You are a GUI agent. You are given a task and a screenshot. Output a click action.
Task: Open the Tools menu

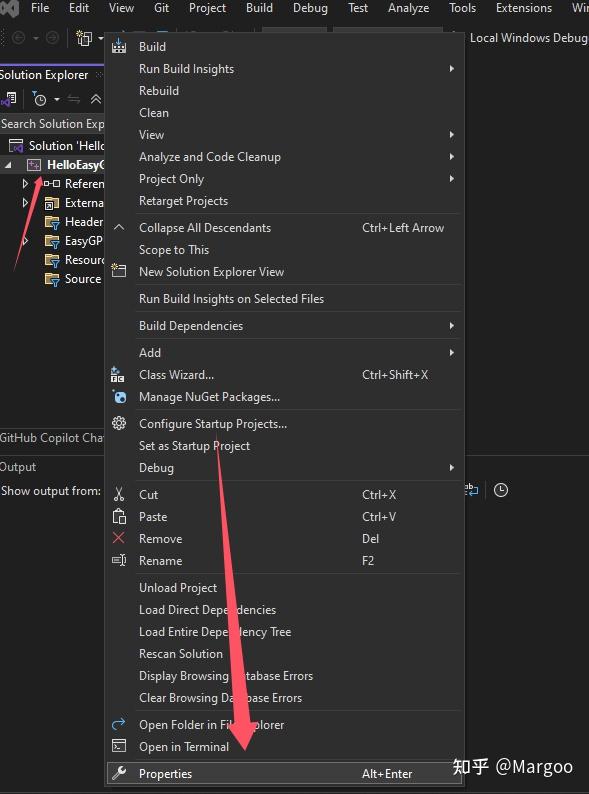pos(462,8)
